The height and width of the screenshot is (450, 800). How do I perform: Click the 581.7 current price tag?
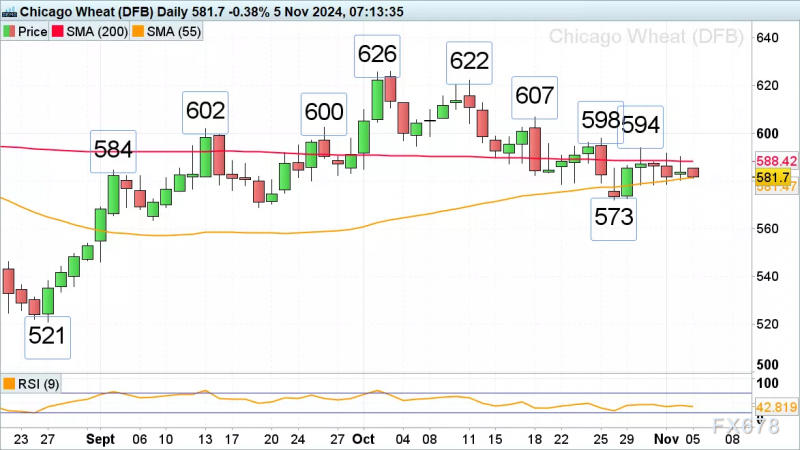(x=772, y=178)
